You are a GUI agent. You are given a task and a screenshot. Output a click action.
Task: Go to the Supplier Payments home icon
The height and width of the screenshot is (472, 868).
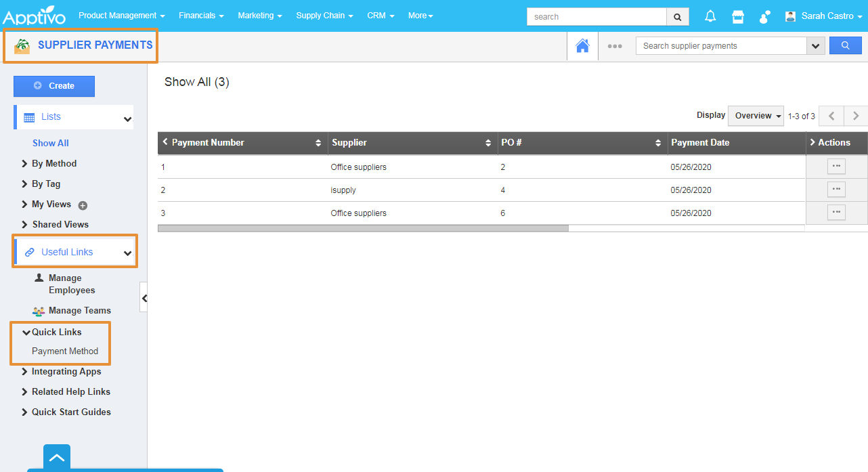(x=582, y=46)
